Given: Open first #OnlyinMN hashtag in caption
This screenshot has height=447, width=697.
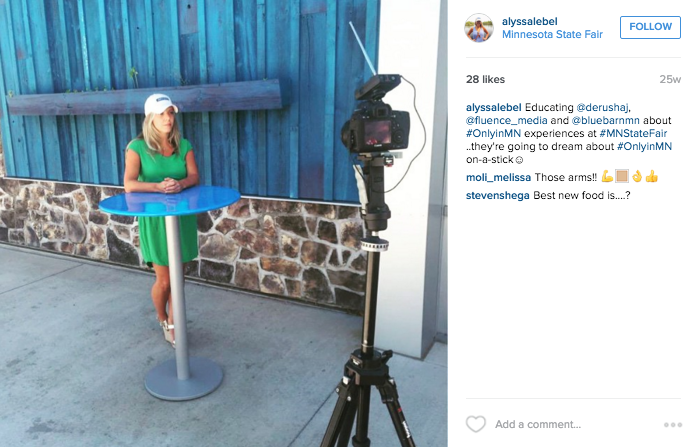Looking at the screenshot, I should (493, 133).
